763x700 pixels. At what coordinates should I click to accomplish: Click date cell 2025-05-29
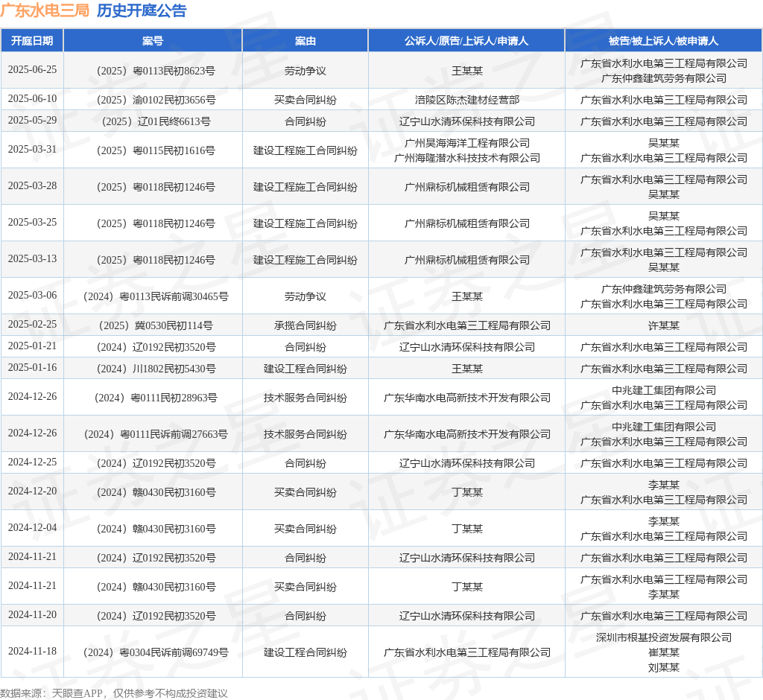[x=32, y=120]
